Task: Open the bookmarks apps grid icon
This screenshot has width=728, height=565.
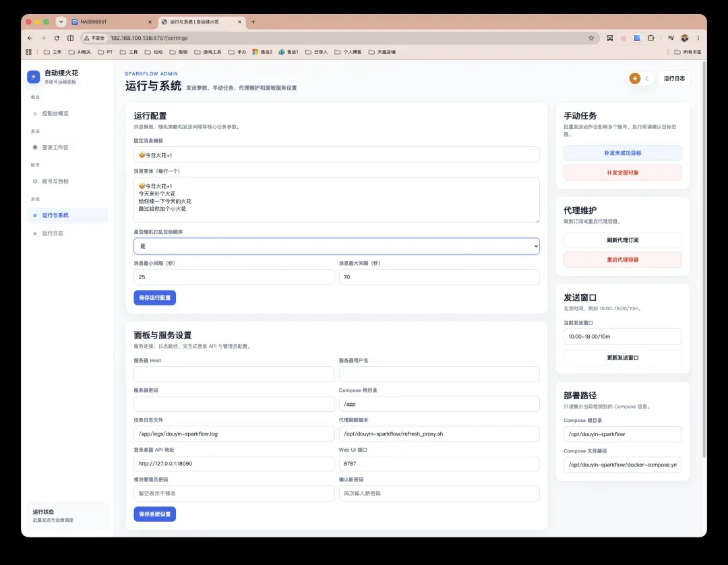Action: pyautogui.click(x=29, y=52)
